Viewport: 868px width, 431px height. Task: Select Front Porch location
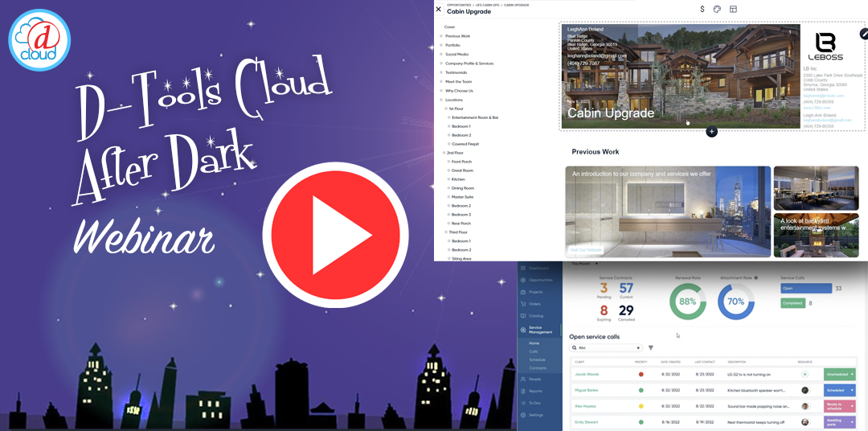[x=461, y=162]
